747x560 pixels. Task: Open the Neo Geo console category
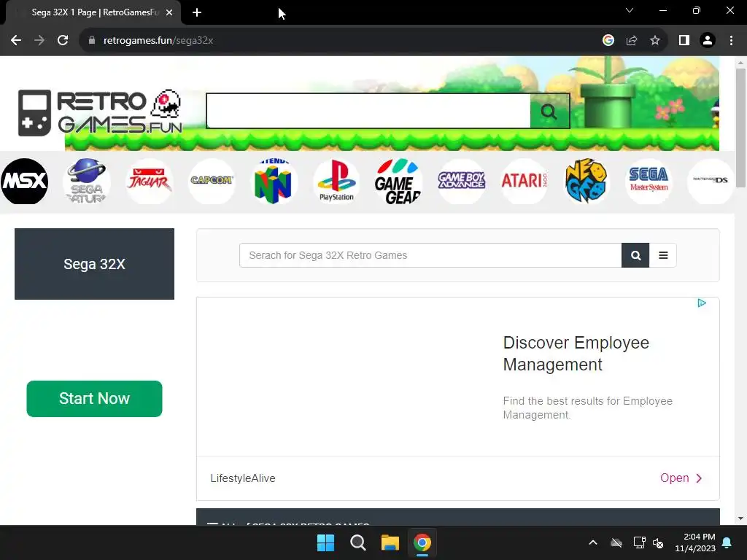tap(586, 181)
